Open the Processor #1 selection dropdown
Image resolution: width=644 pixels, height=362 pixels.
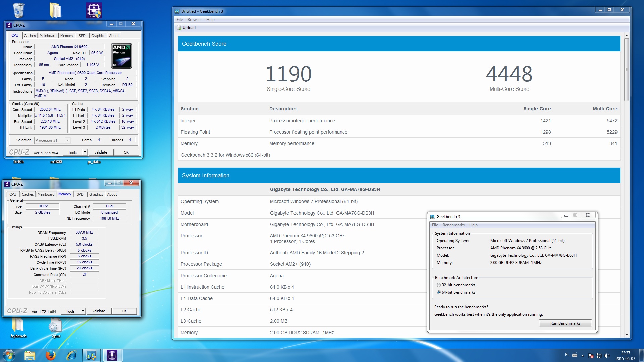pos(52,140)
